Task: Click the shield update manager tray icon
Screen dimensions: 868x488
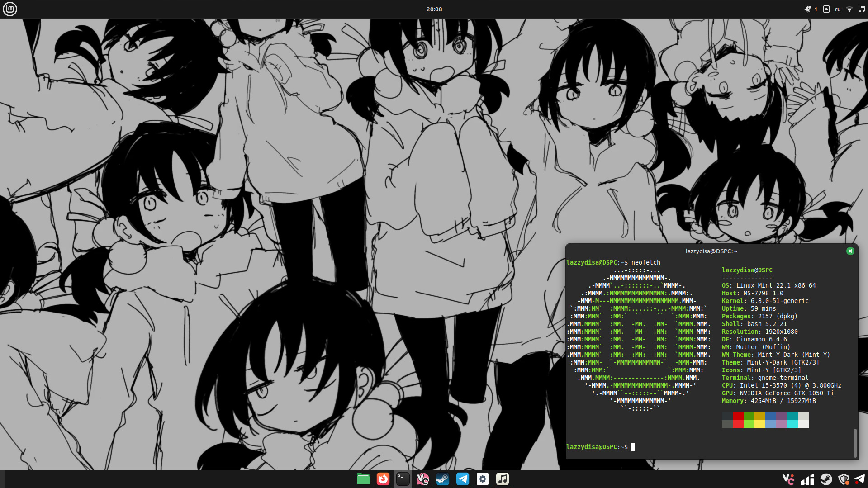Action: pyautogui.click(x=843, y=479)
